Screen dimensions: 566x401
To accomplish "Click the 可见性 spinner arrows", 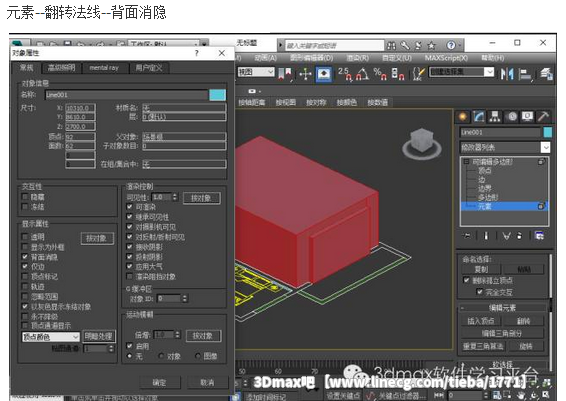I will coord(175,197).
